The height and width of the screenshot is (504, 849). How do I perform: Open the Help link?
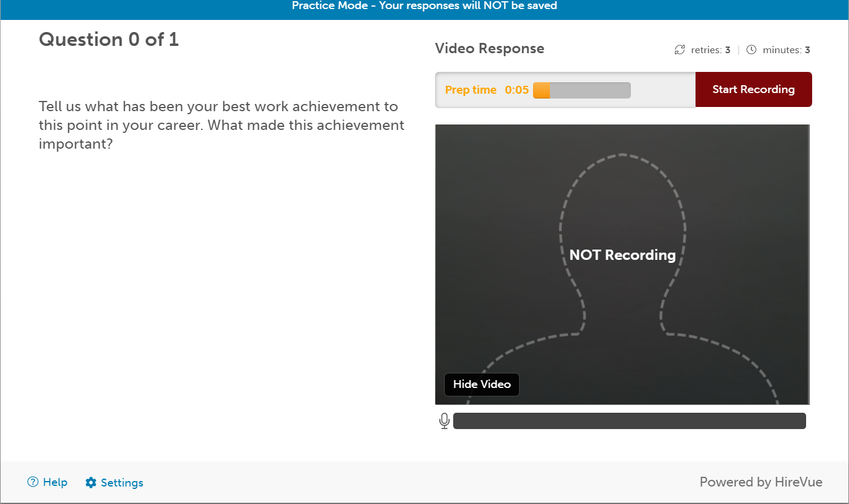pyautogui.click(x=47, y=482)
